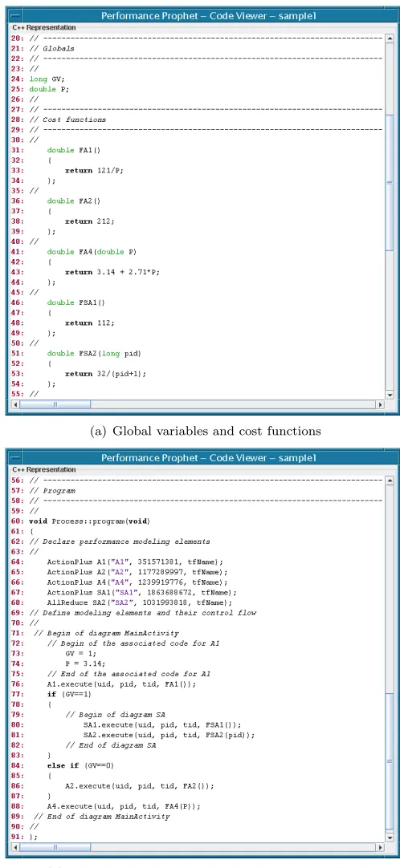Click 'return 121/P;' on line 33
Viewport: 400px width, 868px height.
(94, 171)
